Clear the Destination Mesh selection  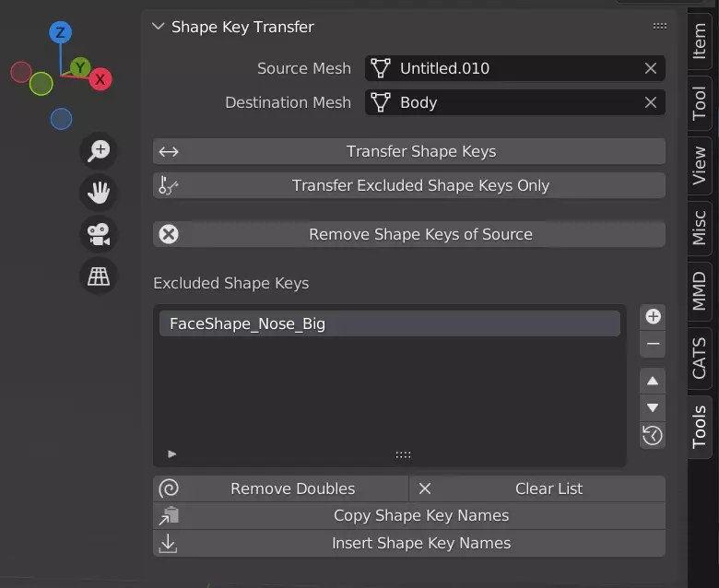click(650, 102)
